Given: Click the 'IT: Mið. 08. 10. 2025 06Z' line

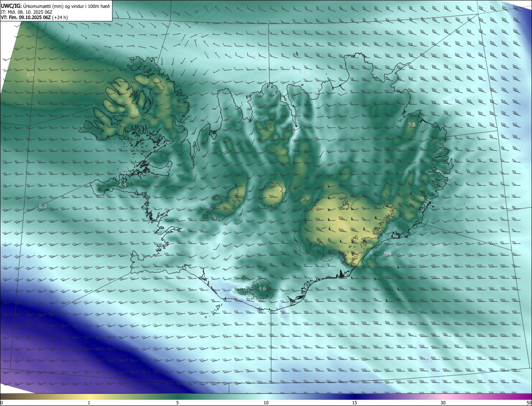Looking at the screenshot, I should point(26,12).
